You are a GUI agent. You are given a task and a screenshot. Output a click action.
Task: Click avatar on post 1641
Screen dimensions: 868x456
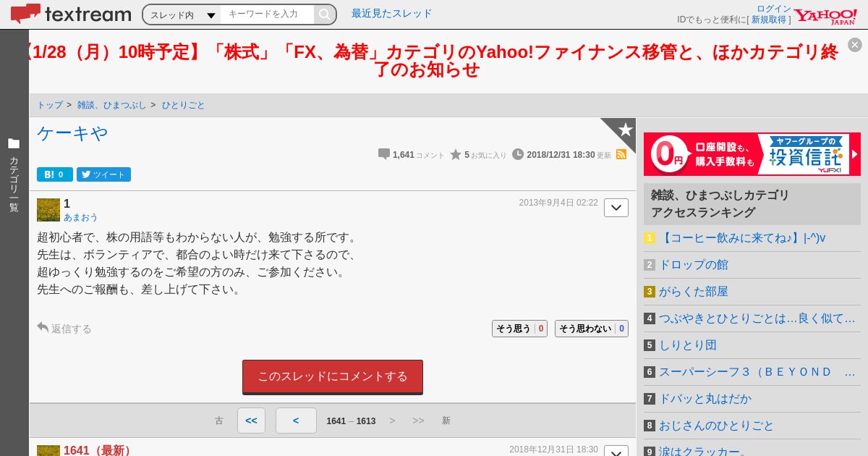coord(48,450)
